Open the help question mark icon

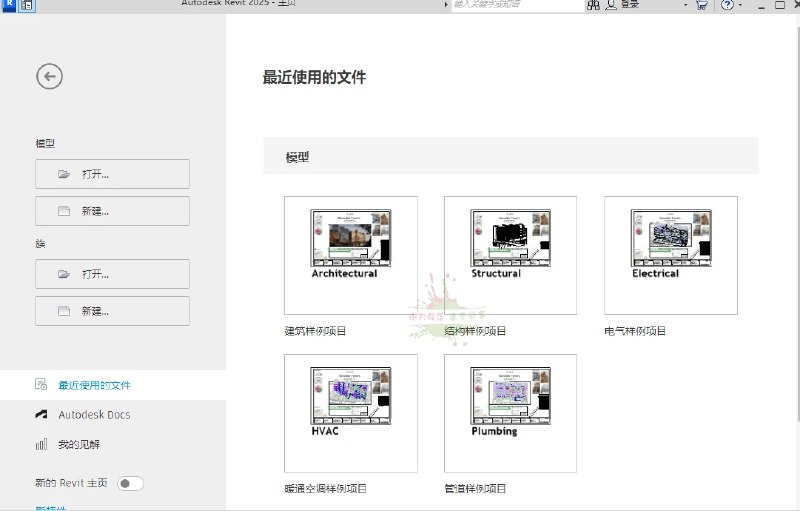pyautogui.click(x=727, y=5)
